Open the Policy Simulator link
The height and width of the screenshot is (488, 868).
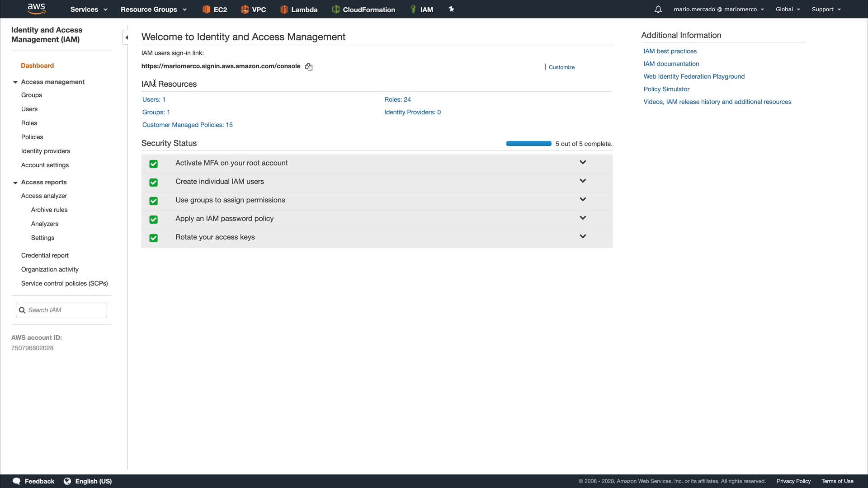[x=666, y=89]
